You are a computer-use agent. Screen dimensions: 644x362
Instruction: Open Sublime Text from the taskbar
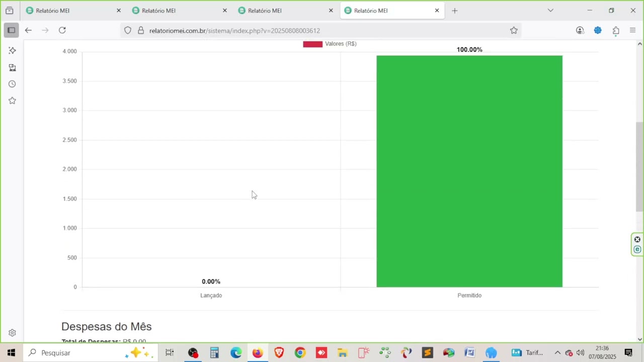[x=427, y=353]
